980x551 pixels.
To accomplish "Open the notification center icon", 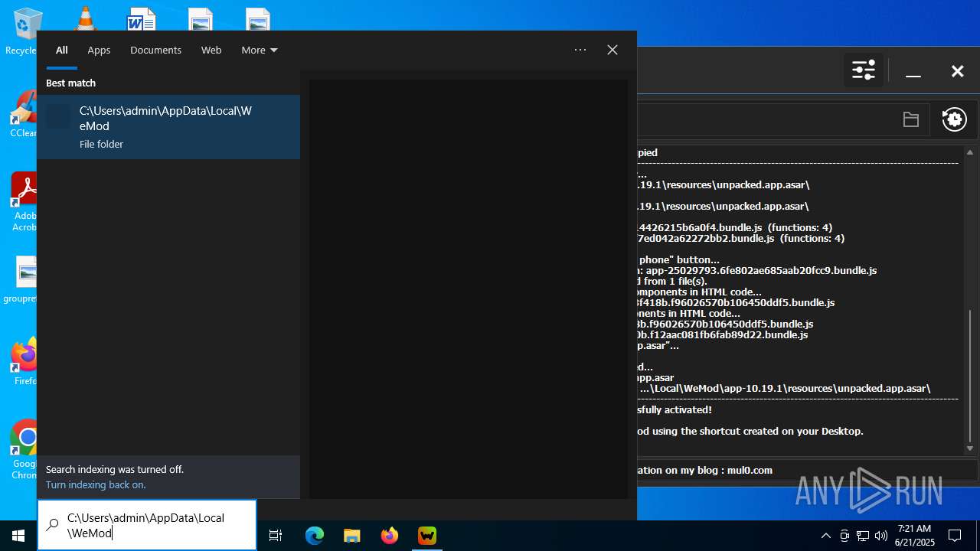I will click(955, 536).
